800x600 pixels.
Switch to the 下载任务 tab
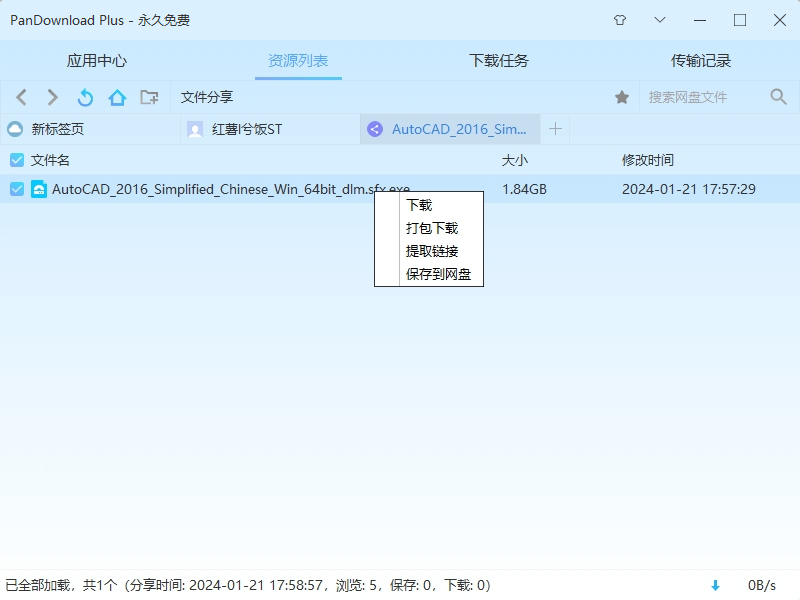498,59
